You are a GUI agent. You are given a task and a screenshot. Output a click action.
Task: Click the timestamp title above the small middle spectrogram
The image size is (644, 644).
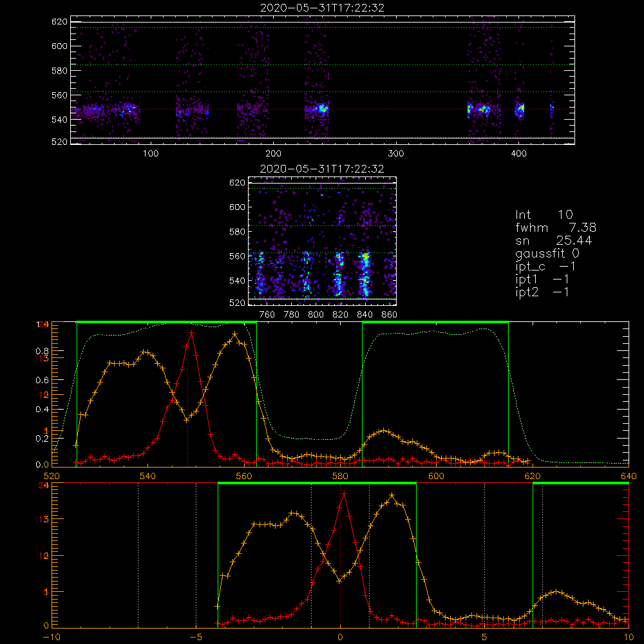[322, 169]
